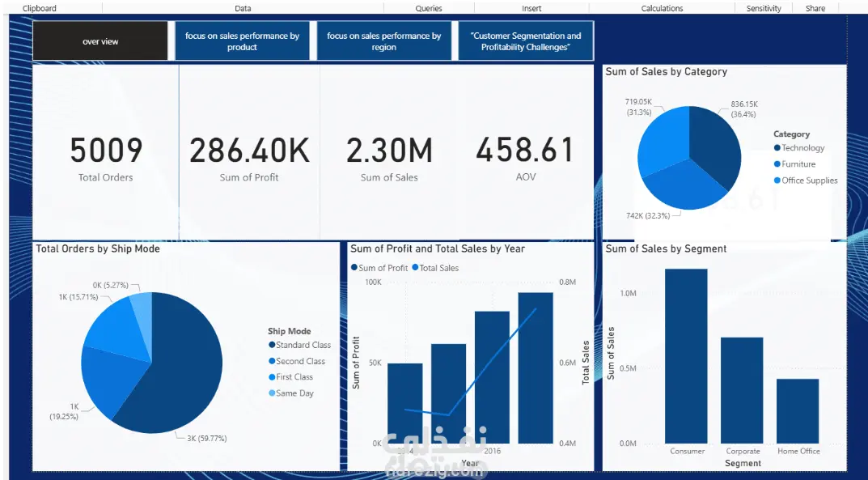Click Total Sales legend marker

(x=415, y=267)
